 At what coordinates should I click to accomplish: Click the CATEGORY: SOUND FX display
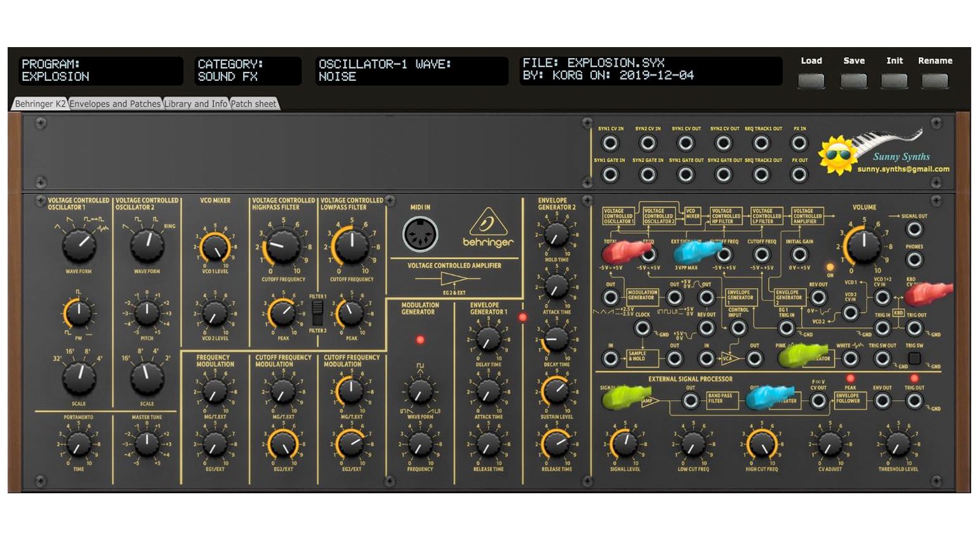coord(248,71)
